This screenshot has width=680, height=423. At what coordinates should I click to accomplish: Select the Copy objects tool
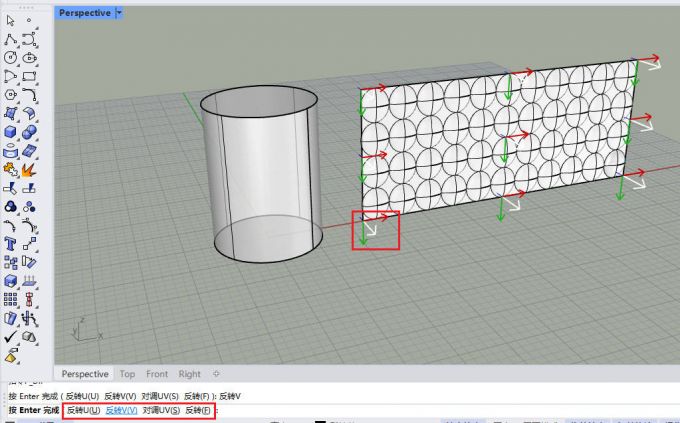click(x=10, y=262)
